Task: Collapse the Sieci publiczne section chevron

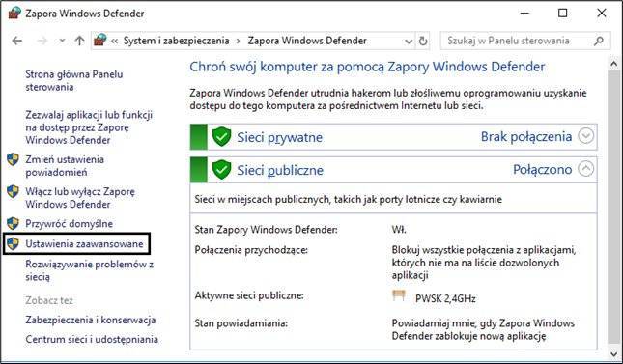Action: (585, 169)
